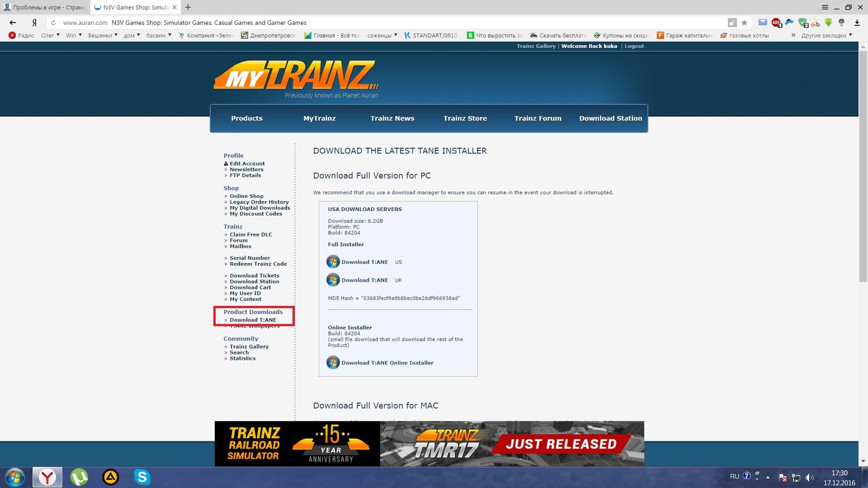Open Edit Account in Profile sidebar
868x488 pixels.
[247, 164]
